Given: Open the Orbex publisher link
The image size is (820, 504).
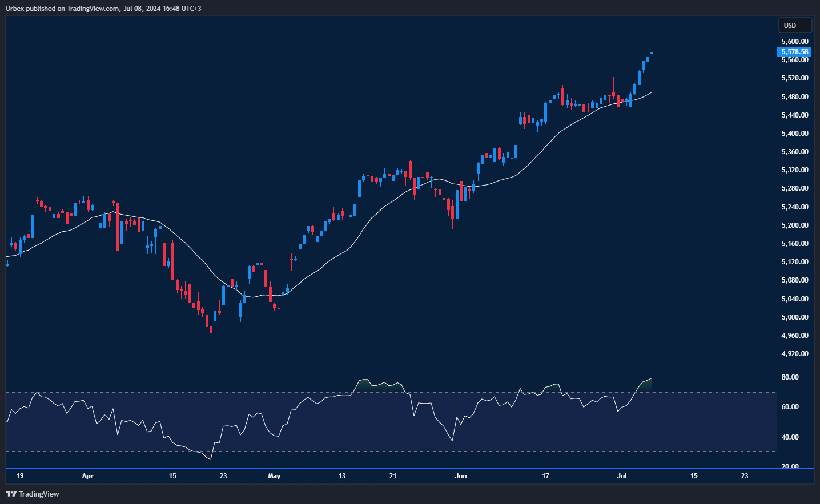Looking at the screenshot, I should (x=14, y=8).
